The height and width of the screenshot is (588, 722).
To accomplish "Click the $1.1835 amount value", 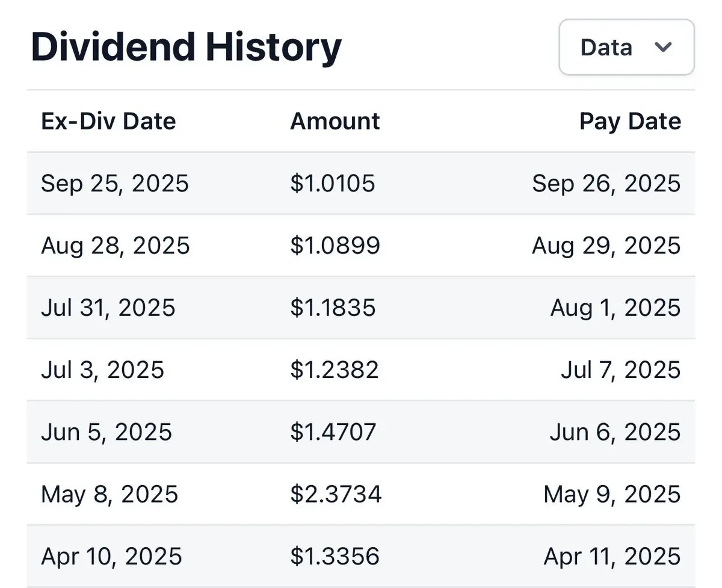I will click(333, 308).
